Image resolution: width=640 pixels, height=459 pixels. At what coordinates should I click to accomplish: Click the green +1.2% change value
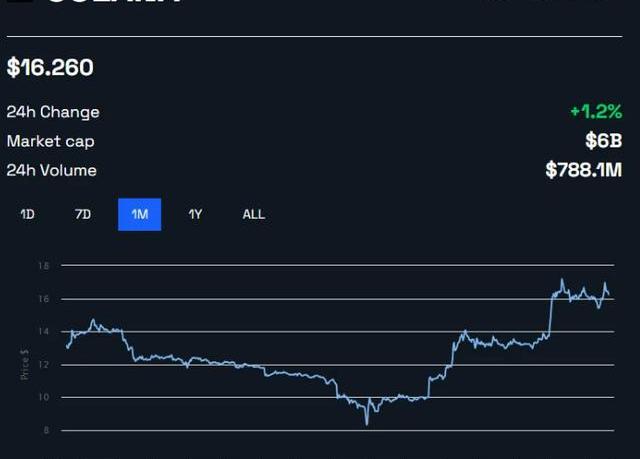pos(596,112)
